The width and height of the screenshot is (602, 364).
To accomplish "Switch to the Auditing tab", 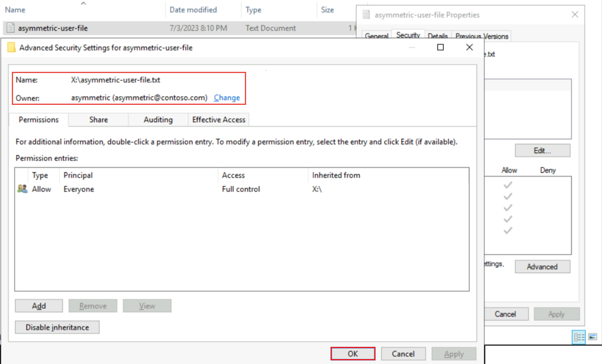I will (x=158, y=120).
